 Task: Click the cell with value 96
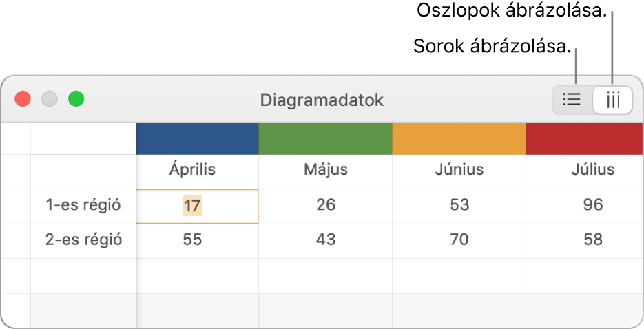(592, 205)
